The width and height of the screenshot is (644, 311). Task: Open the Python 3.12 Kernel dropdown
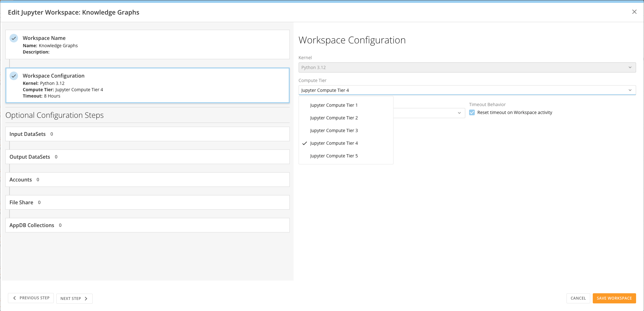pyautogui.click(x=467, y=67)
